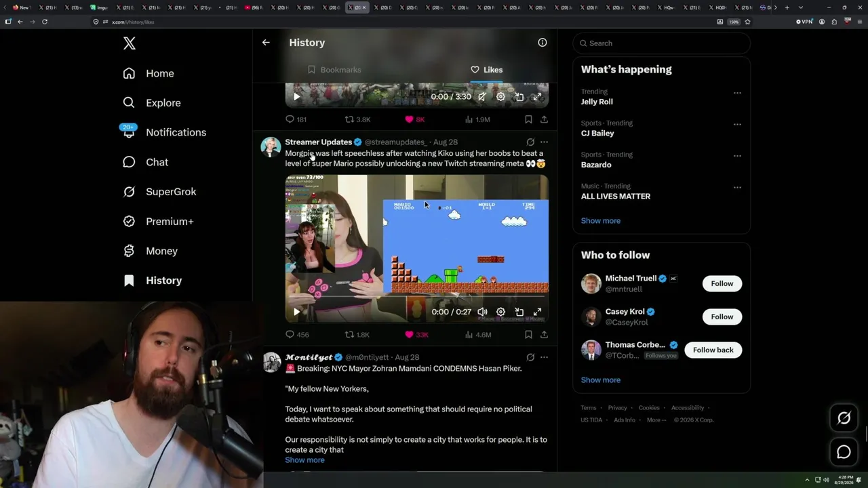Enable picture-in-picture on the 3:30 video

pyautogui.click(x=519, y=97)
